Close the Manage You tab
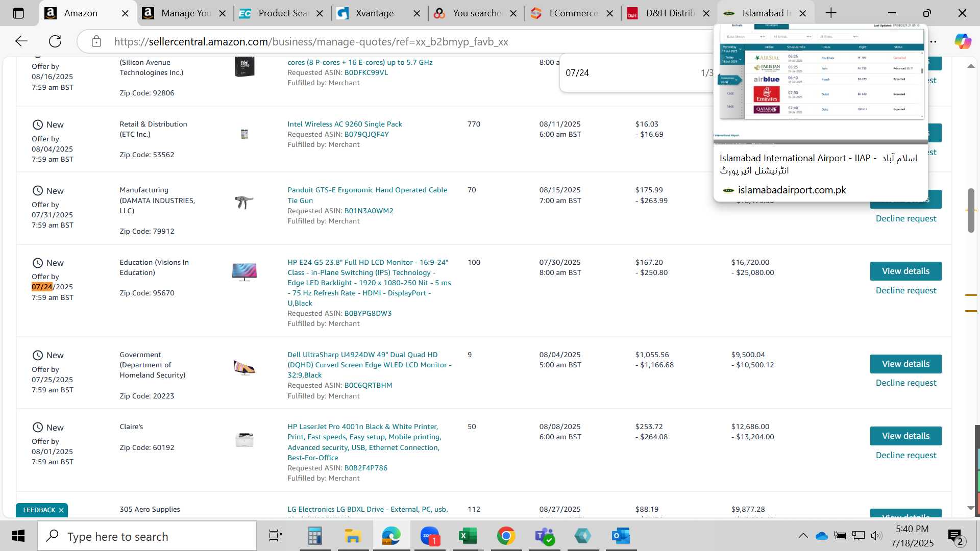 click(222, 13)
